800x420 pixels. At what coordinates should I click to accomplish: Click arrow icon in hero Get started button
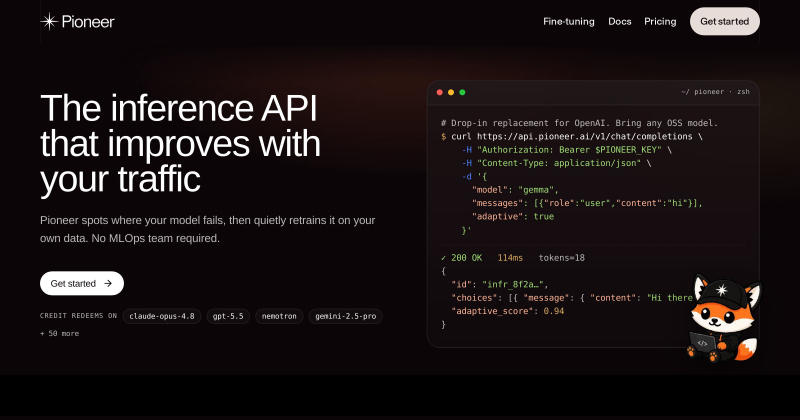coord(108,283)
